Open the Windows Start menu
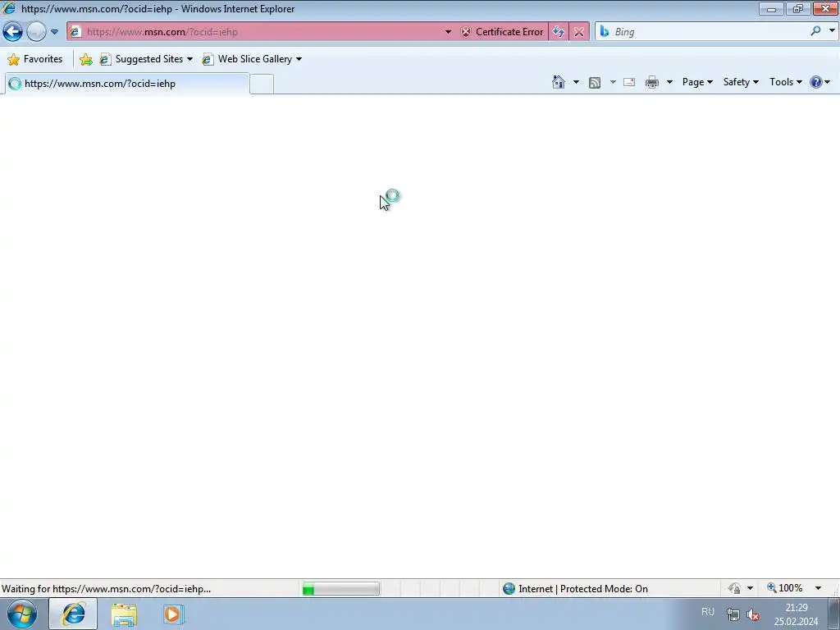Viewport: 840px width, 630px height. click(x=22, y=614)
